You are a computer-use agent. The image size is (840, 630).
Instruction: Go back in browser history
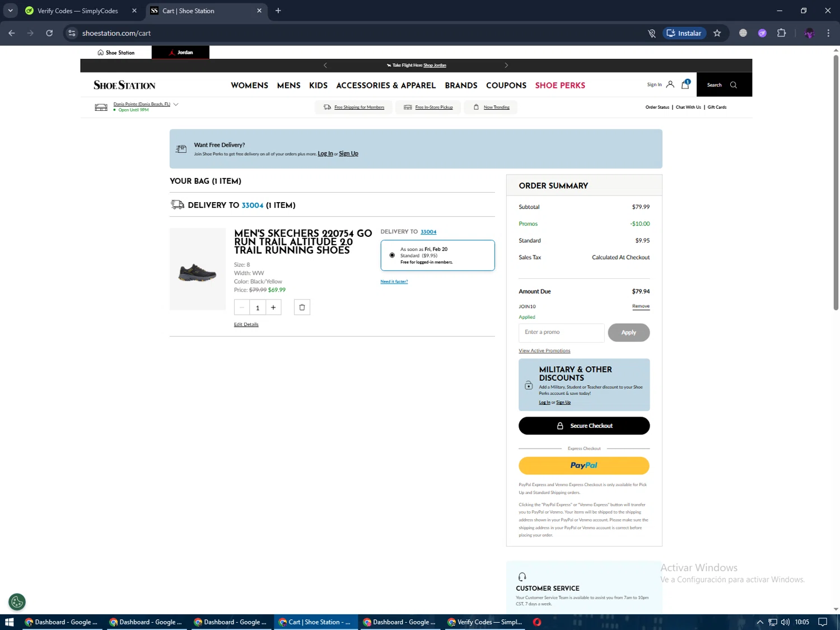12,33
